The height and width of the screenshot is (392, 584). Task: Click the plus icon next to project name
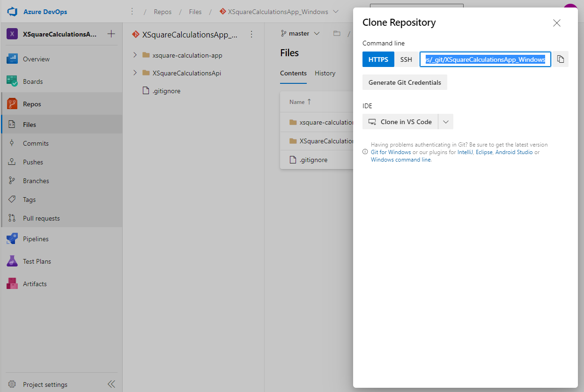click(111, 34)
